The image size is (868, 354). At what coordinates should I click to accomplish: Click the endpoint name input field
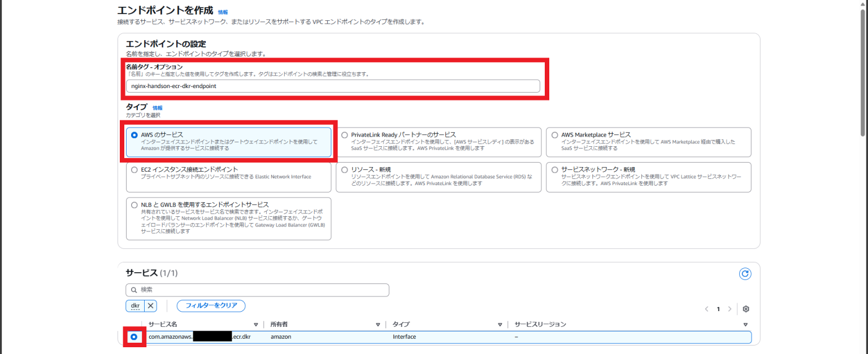pyautogui.click(x=333, y=86)
